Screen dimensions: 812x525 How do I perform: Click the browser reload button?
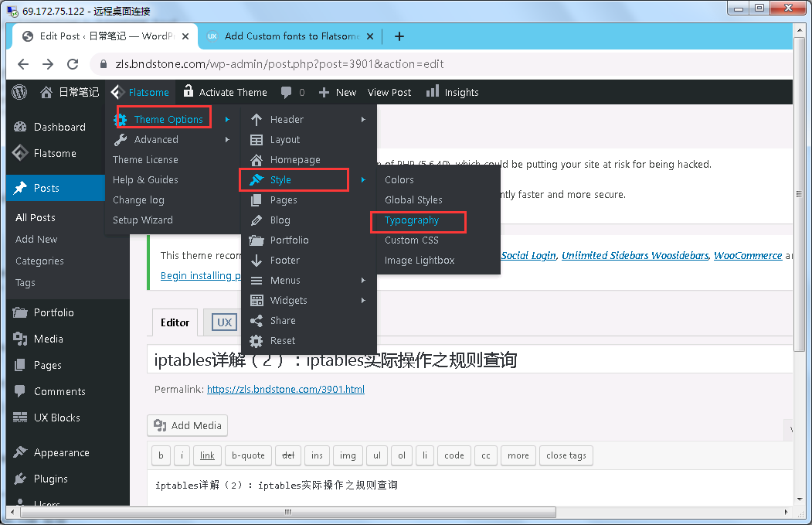(x=73, y=64)
